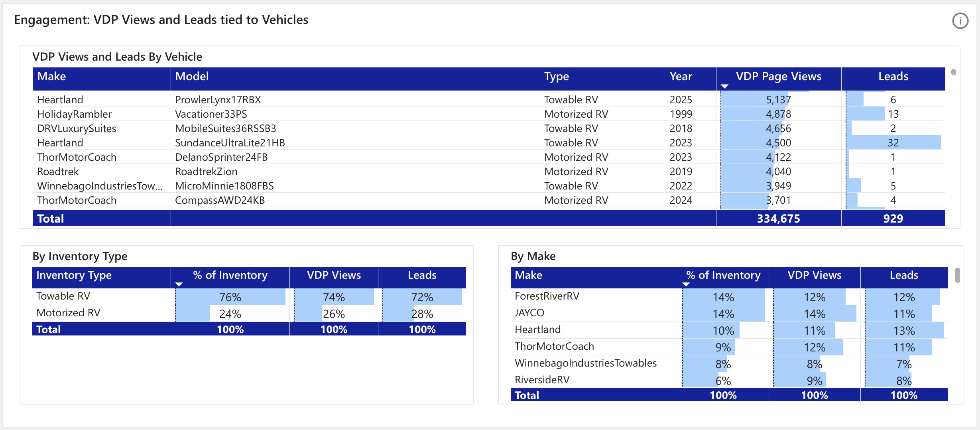Screen dimensions: 980x430
Task: Select the SundanceUltraLite21HB model cell
Action: click(230, 143)
